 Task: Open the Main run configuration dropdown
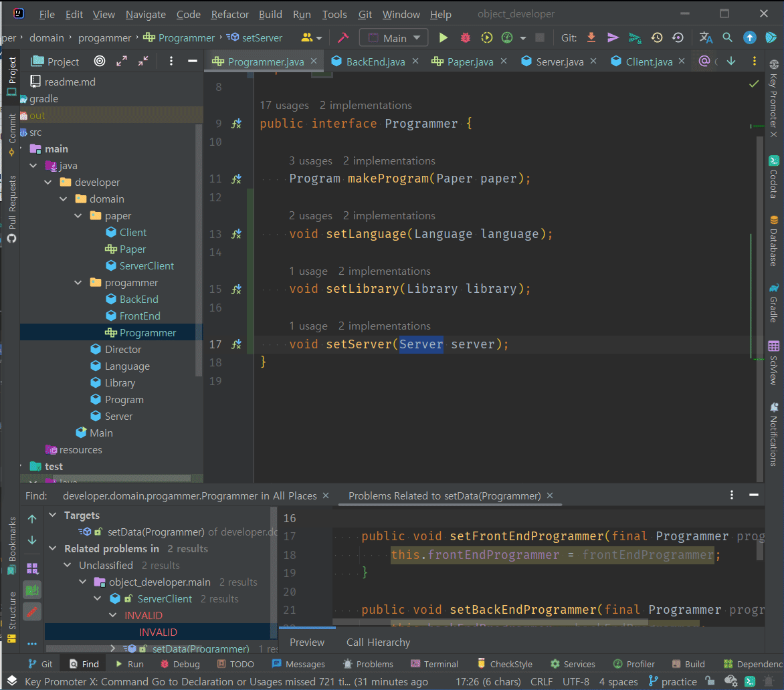pos(394,38)
